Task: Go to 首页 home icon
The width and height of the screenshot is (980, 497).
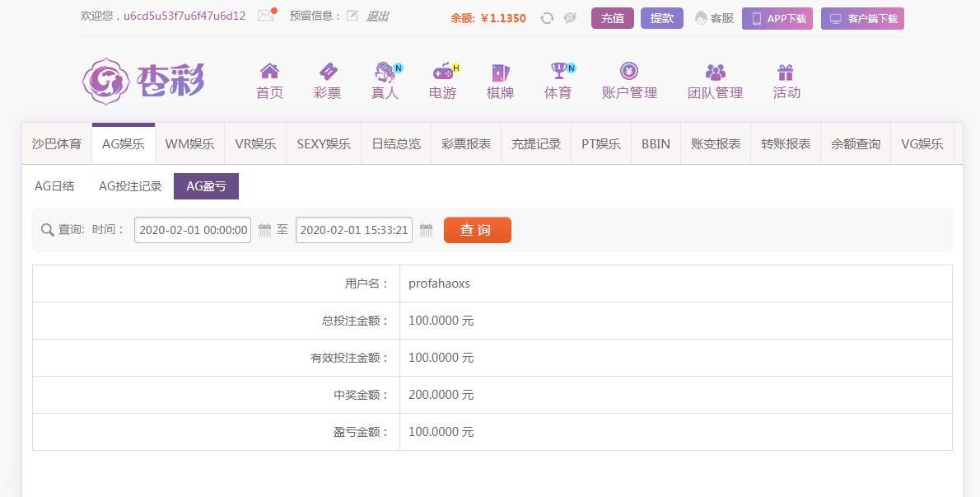Action: point(269,81)
